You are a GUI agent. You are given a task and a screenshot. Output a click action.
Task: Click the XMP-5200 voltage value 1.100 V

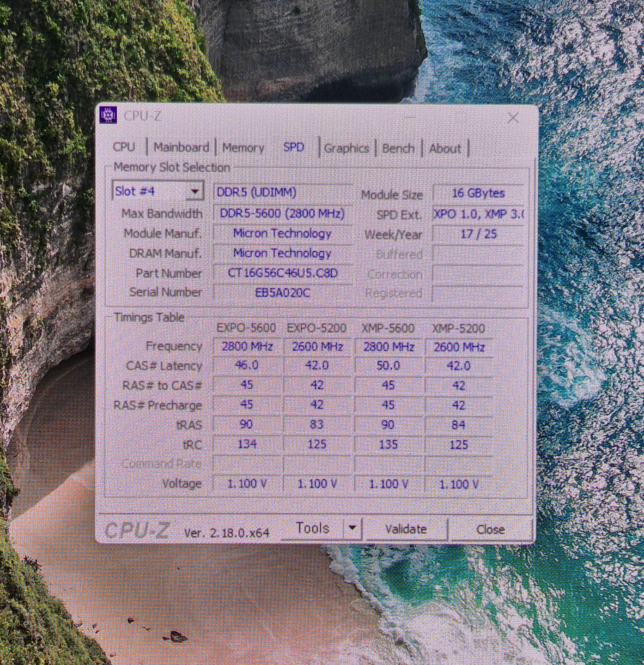(x=459, y=484)
